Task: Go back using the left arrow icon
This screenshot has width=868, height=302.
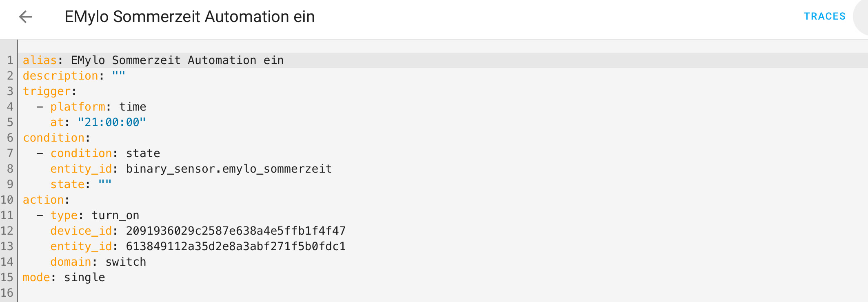Action: [25, 17]
